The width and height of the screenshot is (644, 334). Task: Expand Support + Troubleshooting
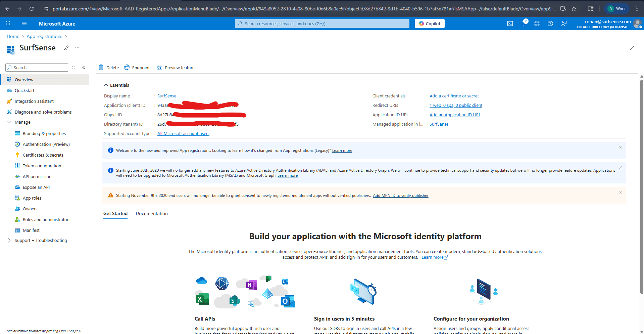click(x=9, y=240)
